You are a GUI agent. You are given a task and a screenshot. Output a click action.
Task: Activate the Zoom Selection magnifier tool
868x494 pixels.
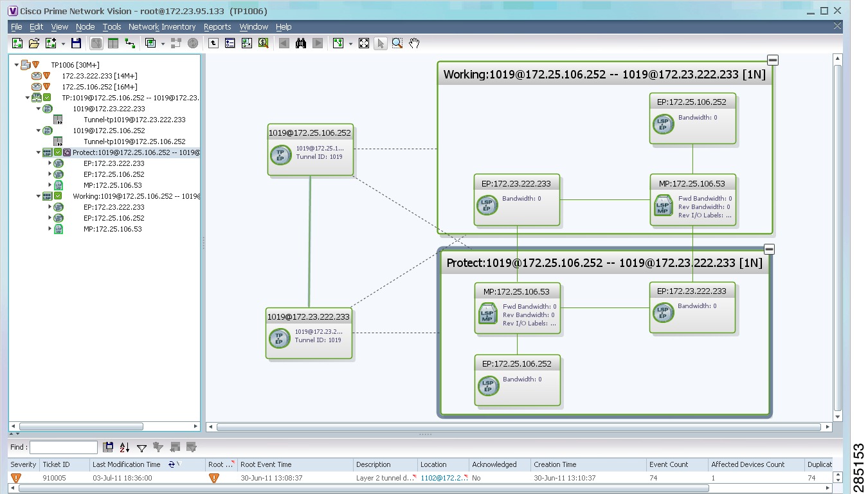(397, 43)
